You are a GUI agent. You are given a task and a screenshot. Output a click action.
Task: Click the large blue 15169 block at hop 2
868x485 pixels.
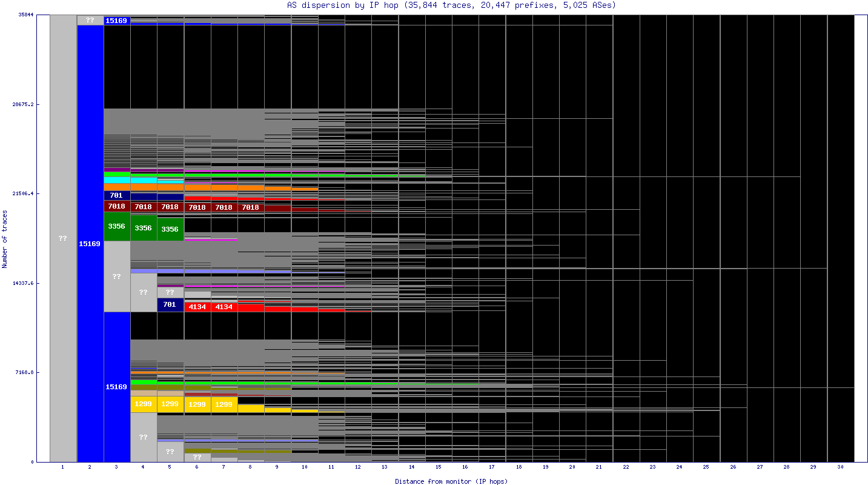(90, 243)
